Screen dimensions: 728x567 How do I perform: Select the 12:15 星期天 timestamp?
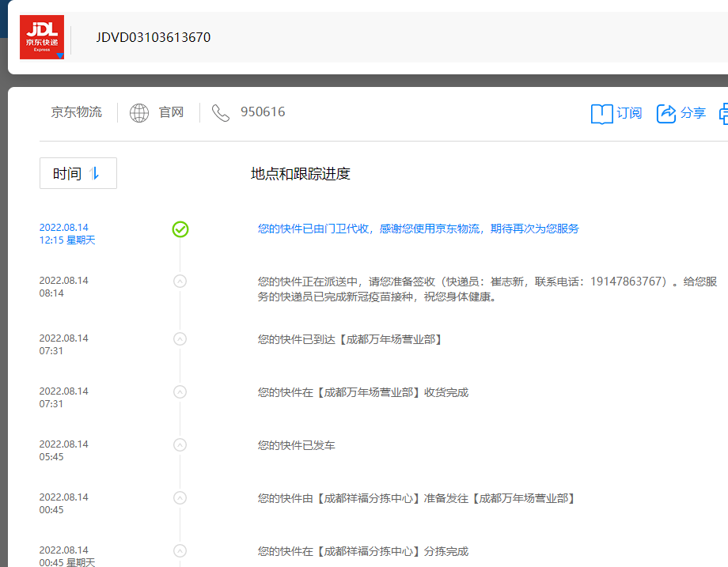tap(67, 240)
